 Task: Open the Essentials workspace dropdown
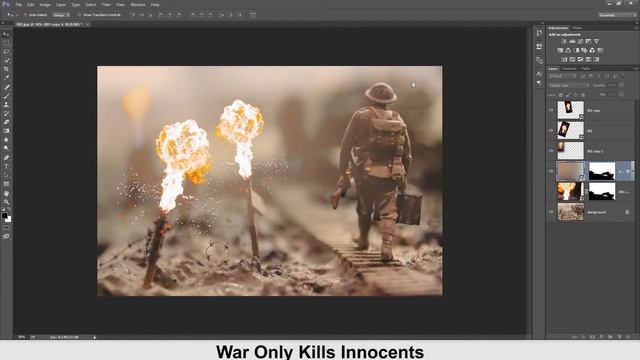(617, 15)
